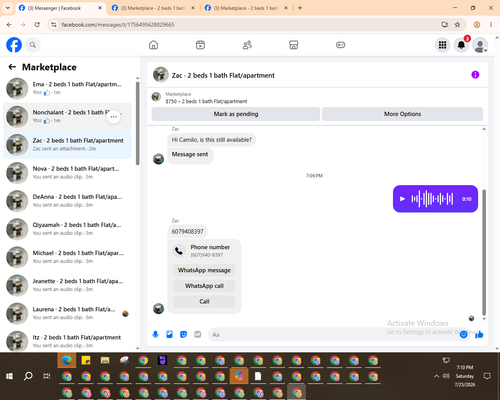Open the Facebook search icon
The image size is (500, 400).
tap(33, 45)
